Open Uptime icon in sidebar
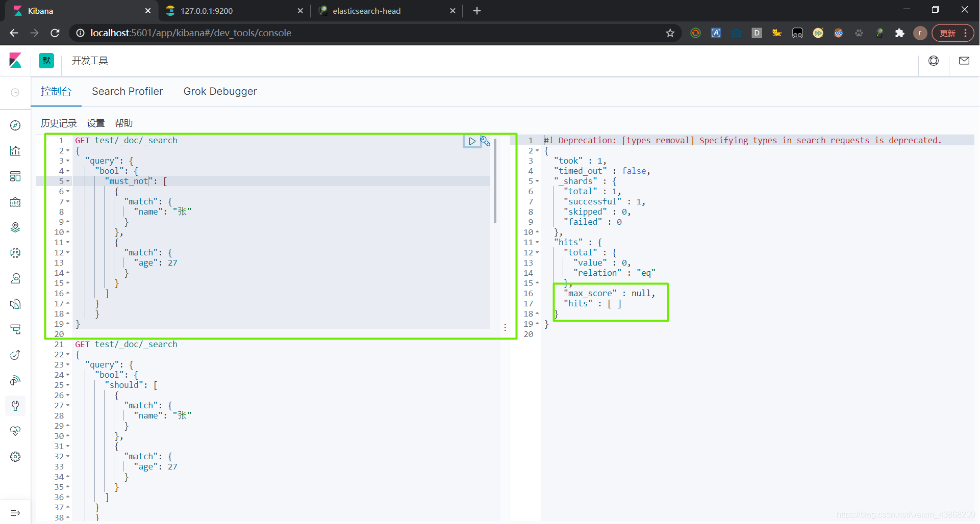980x524 pixels. (x=15, y=355)
